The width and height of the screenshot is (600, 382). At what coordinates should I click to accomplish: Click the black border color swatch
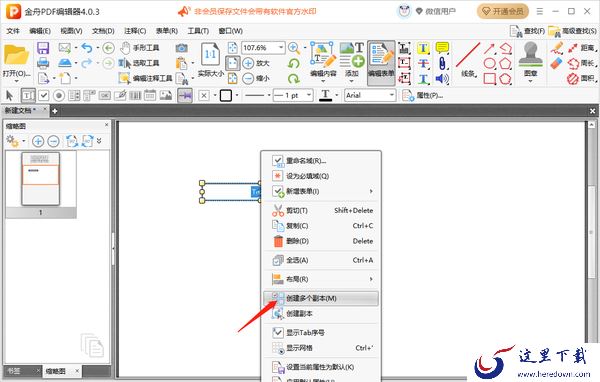(226, 95)
